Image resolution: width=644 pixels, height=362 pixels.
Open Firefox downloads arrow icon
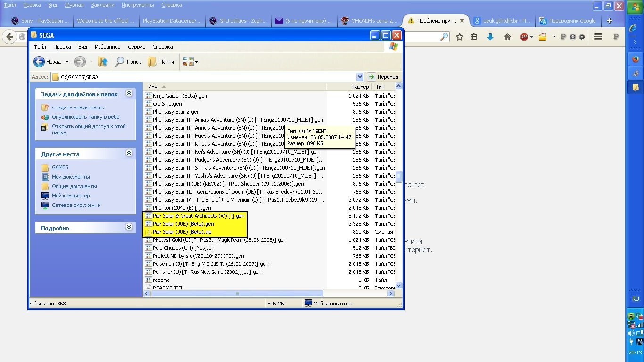tap(490, 37)
